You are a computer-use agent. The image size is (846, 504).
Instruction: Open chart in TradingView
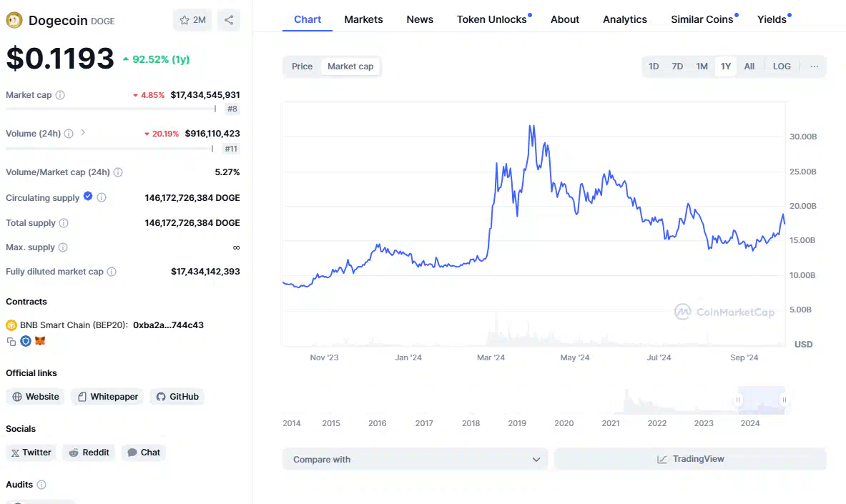pyautogui.click(x=690, y=459)
